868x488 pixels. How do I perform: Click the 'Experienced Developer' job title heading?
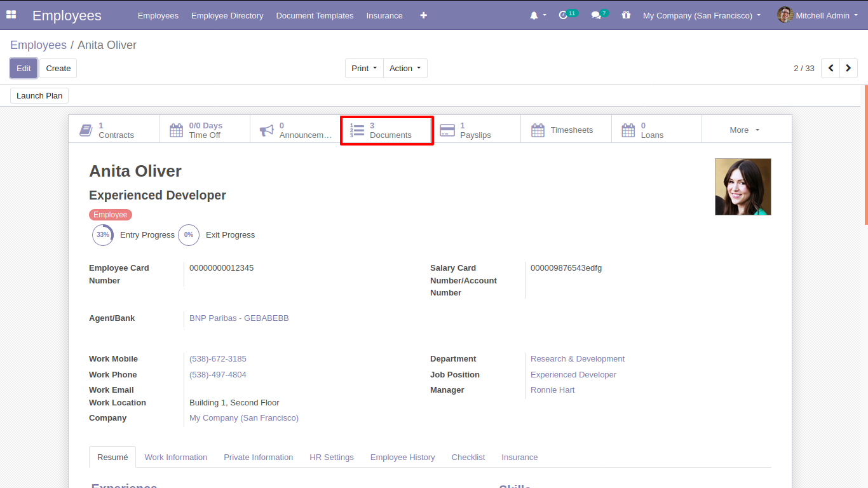[x=158, y=195]
